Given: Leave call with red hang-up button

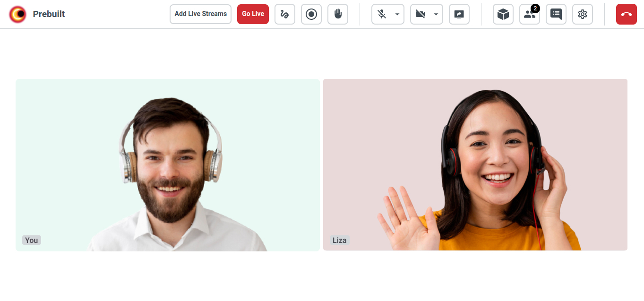Looking at the screenshot, I should (x=627, y=14).
